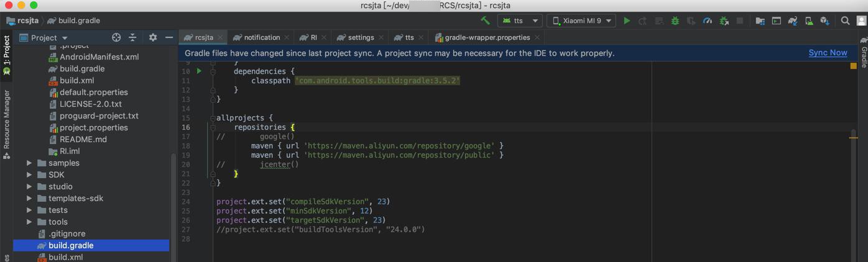Click the run gutter arrow on line 10
This screenshot has width=868, height=262.
point(199,71)
